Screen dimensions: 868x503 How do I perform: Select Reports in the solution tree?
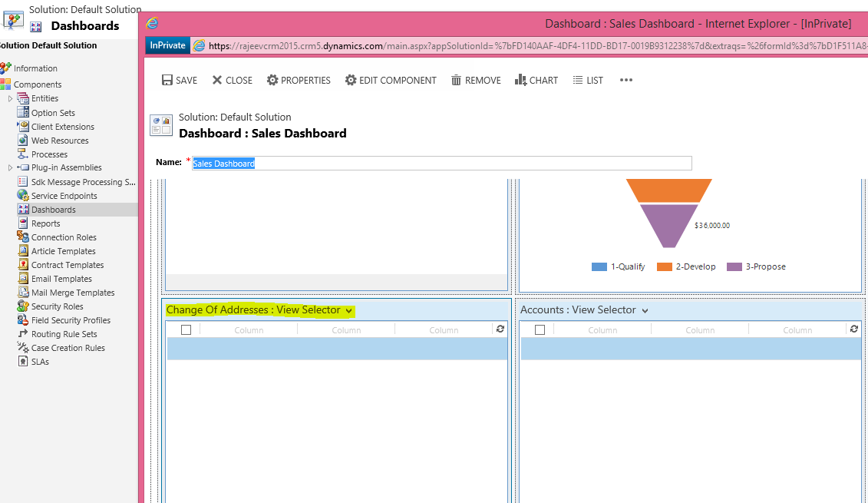45,223
